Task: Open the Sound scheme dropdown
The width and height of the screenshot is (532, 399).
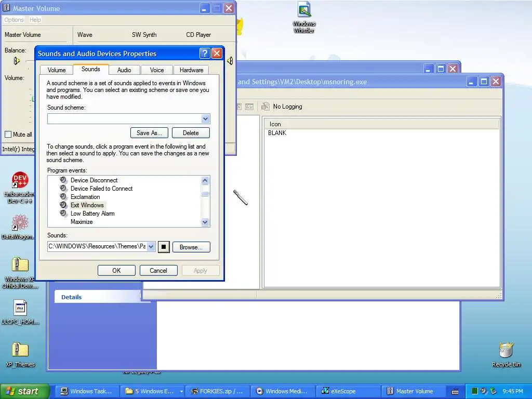Action: (205, 119)
